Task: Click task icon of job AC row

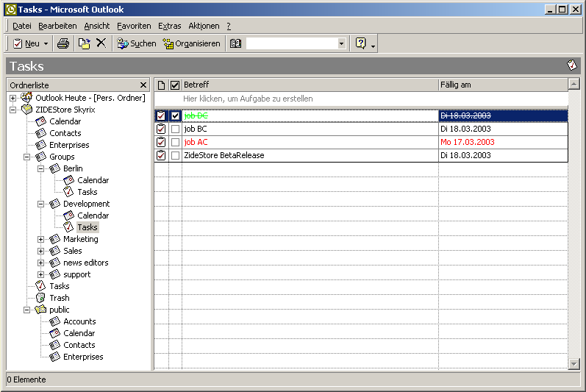Action: pyautogui.click(x=161, y=142)
